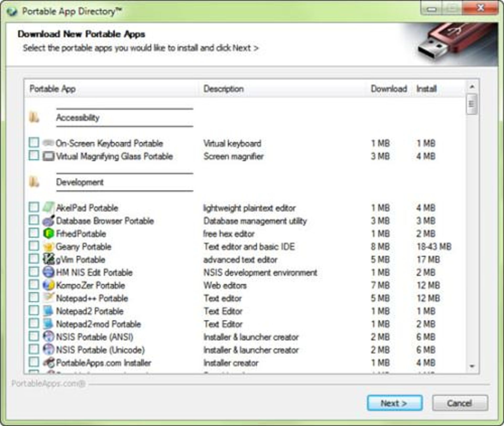
Task: Click the Next > button
Action: [x=395, y=403]
